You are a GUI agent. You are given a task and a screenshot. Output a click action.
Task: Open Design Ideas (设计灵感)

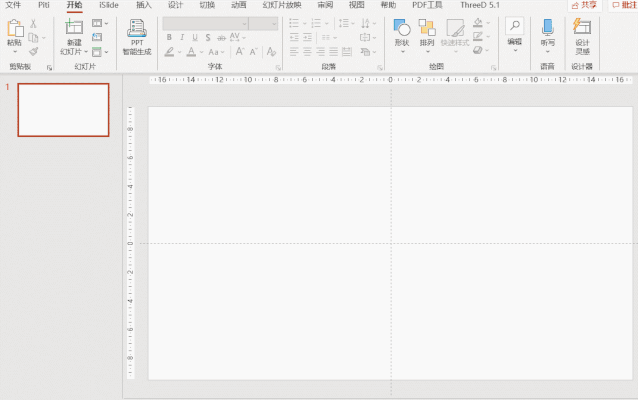(582, 29)
